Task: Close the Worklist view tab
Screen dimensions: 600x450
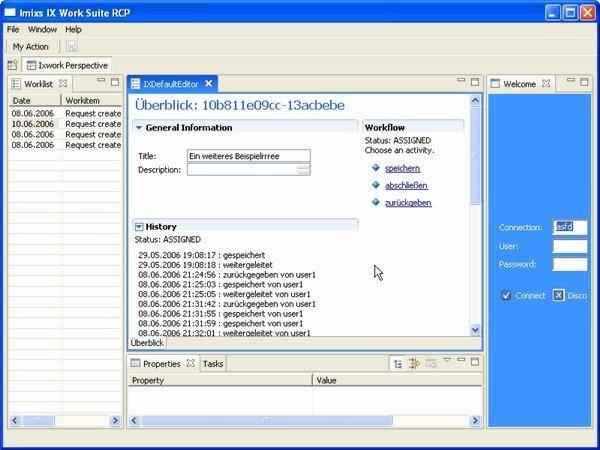Action: click(63, 83)
